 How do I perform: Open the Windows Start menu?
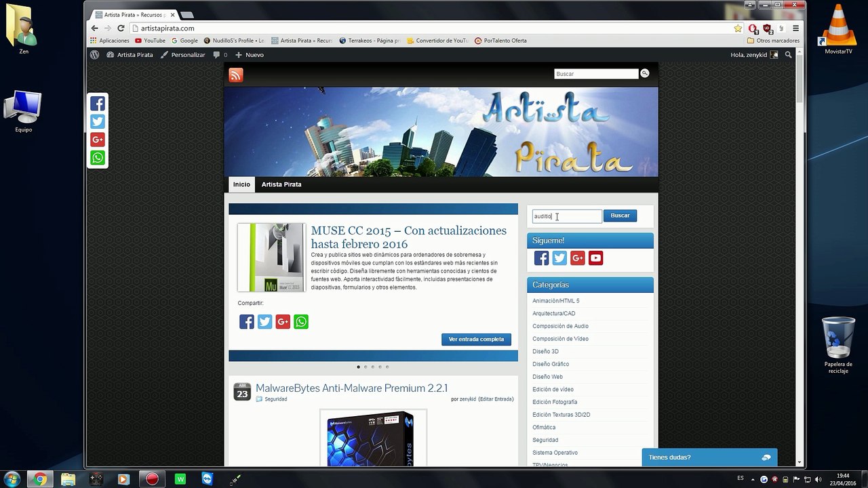[12, 479]
